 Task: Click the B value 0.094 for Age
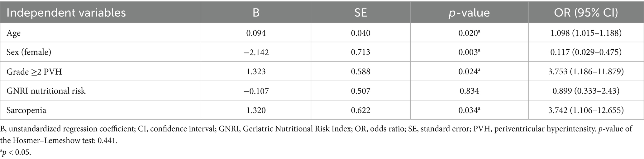256,33
